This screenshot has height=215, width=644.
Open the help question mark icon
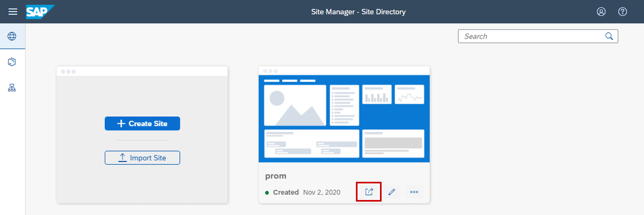pos(623,11)
